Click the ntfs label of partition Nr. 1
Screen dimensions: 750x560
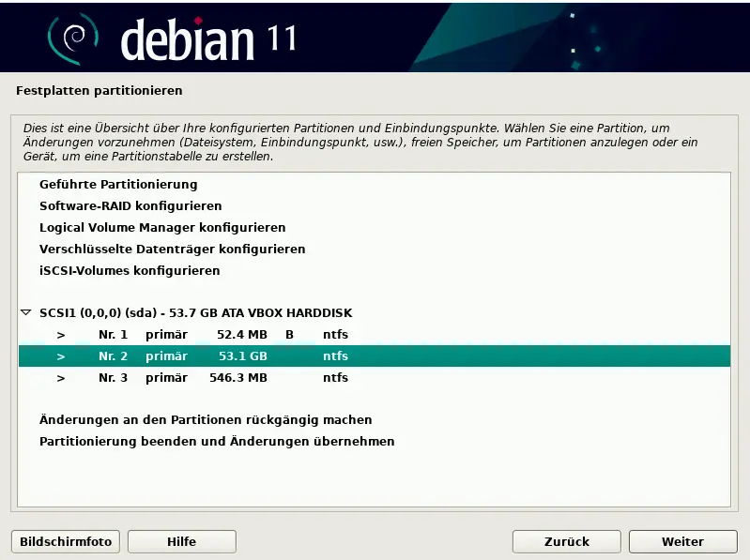pos(335,335)
